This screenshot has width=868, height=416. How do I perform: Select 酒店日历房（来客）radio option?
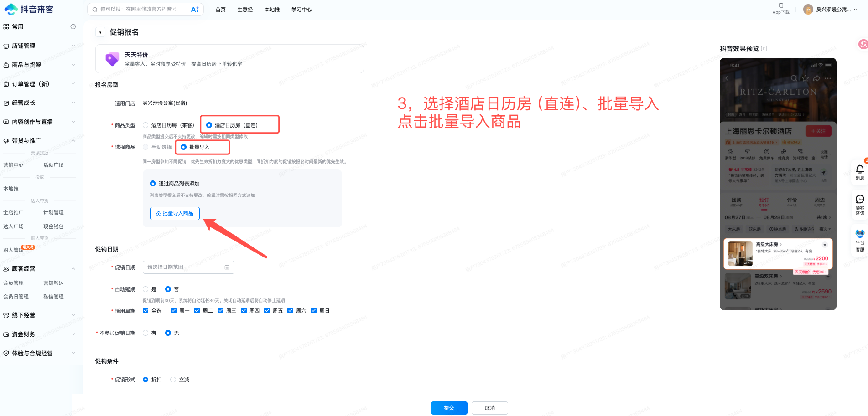(146, 125)
